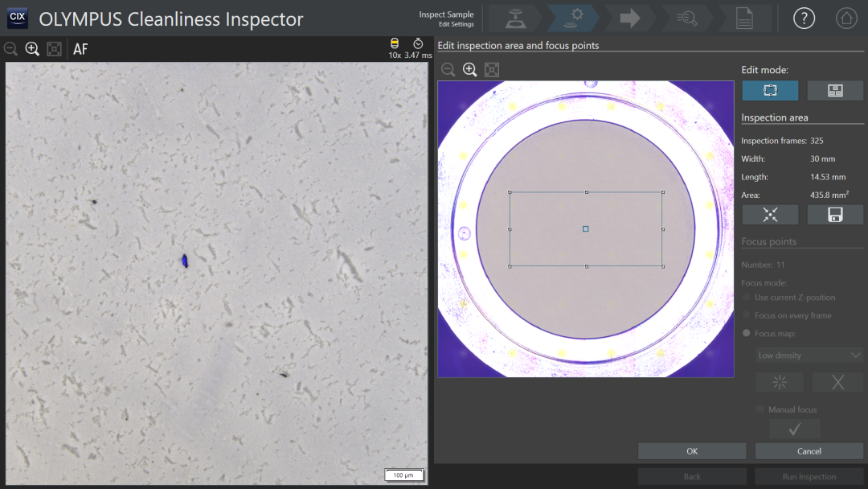868x489 pixels.
Task: Center the inspection area on sample
Action: tap(770, 214)
